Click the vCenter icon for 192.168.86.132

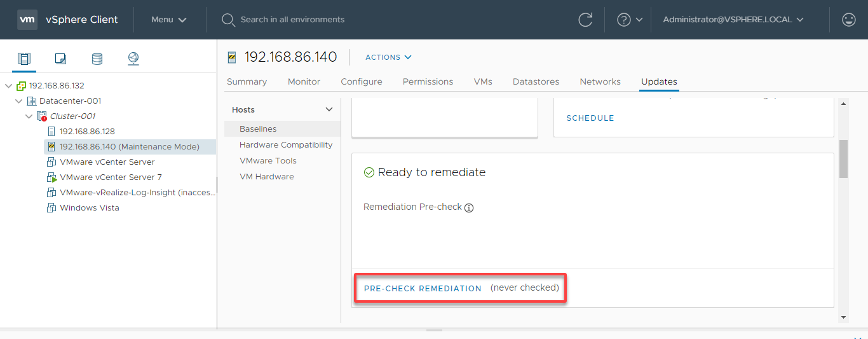tap(21, 86)
